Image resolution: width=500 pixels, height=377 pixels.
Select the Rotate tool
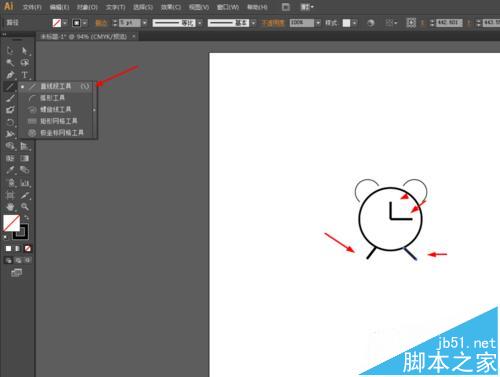[10, 122]
